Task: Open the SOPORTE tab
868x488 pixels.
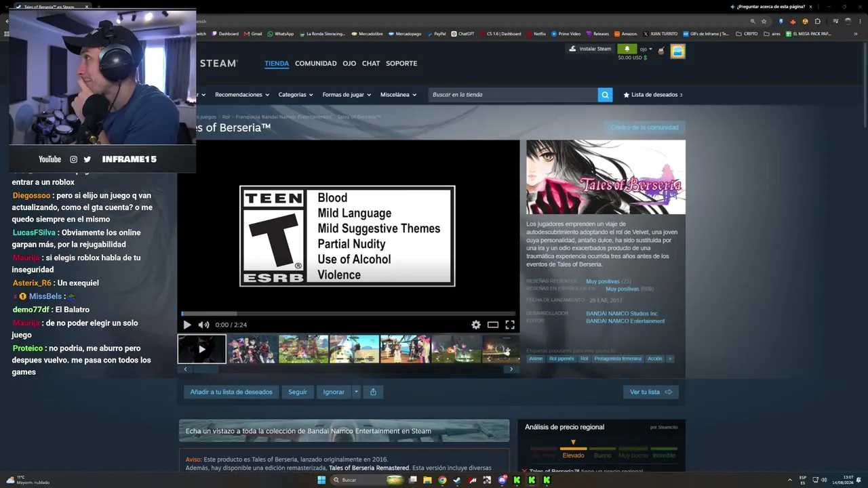Action: tap(401, 64)
